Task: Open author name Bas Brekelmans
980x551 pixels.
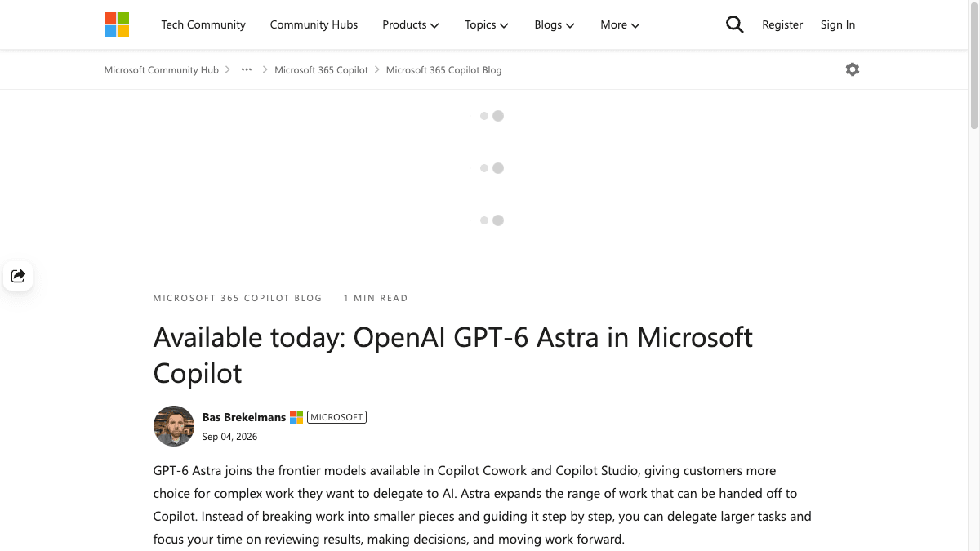Action: (x=244, y=417)
